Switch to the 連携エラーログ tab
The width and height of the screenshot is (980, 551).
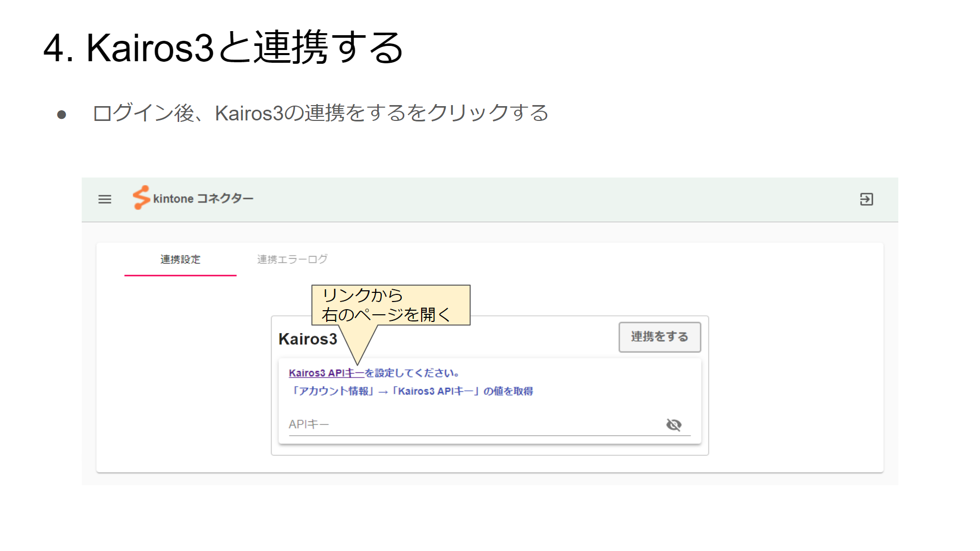(292, 260)
